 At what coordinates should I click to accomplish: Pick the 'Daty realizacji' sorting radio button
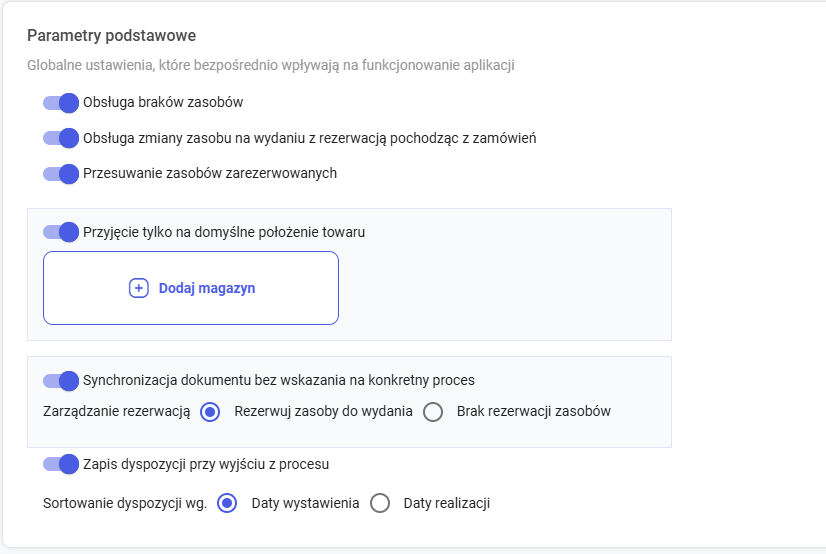[x=380, y=504]
